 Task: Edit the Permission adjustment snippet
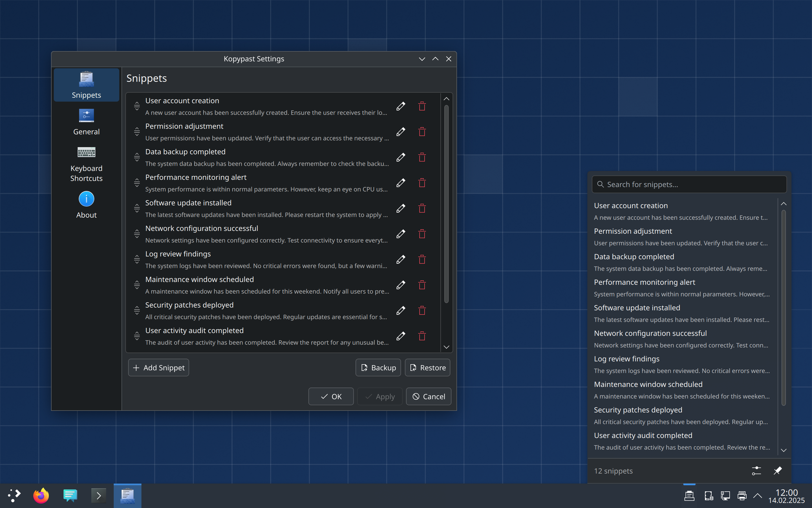[401, 132]
